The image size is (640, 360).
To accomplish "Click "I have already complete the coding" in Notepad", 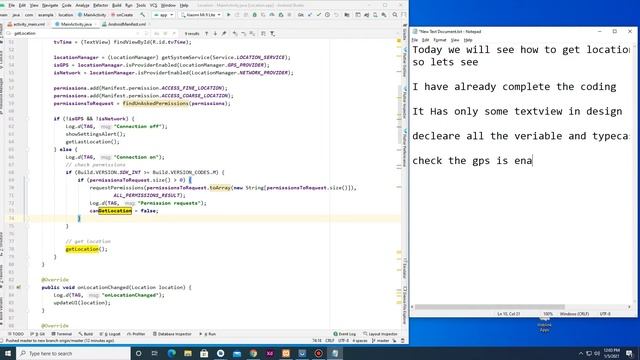I will tap(514, 87).
